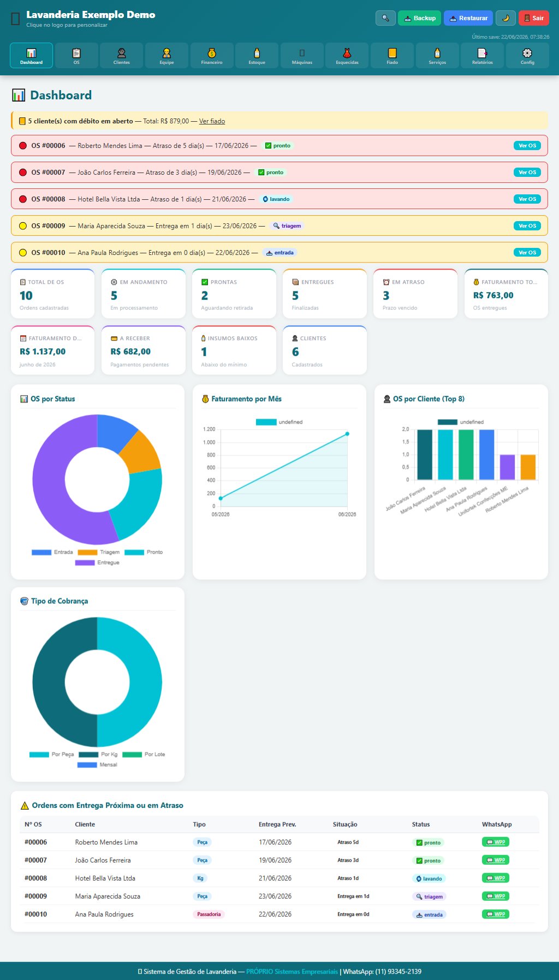Click the João Carlos Ferreira bar in client chart
The width and height of the screenshot is (559, 980).
pos(425,455)
